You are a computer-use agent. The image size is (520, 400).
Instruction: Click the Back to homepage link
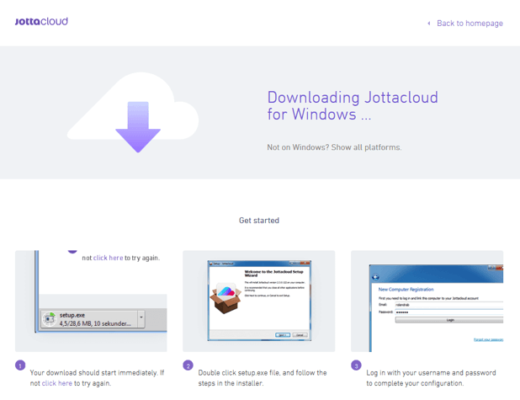(x=470, y=23)
